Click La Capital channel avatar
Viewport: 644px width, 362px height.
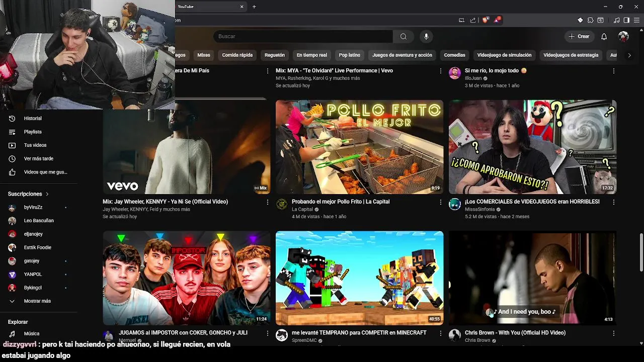point(282,204)
